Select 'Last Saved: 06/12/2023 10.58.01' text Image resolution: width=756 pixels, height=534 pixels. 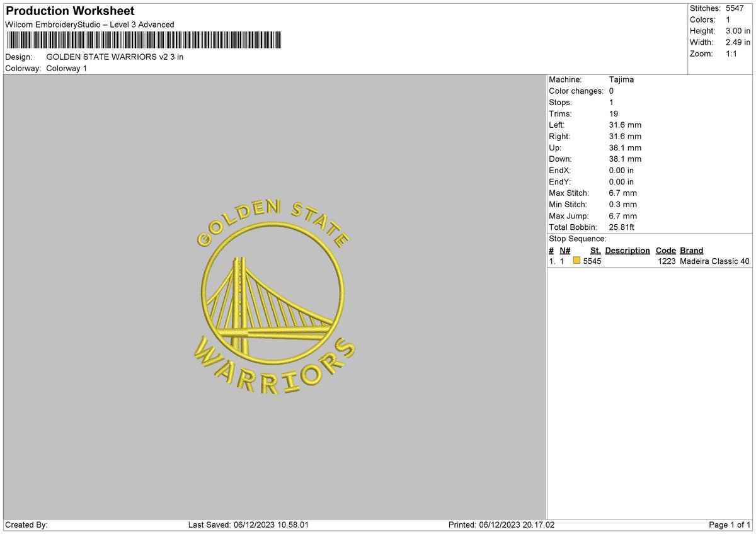click(x=248, y=525)
